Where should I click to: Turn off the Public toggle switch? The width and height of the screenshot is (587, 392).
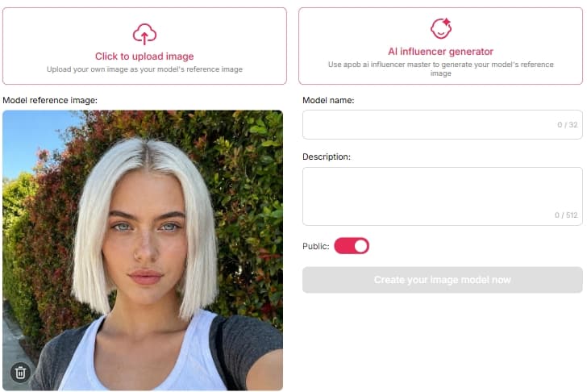tap(352, 246)
